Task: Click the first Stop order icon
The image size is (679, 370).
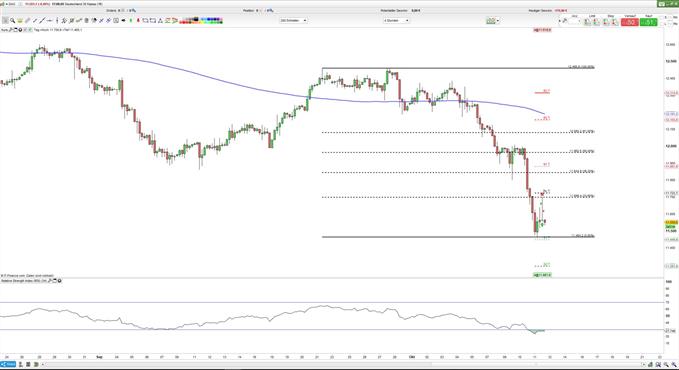Action: tap(606, 22)
